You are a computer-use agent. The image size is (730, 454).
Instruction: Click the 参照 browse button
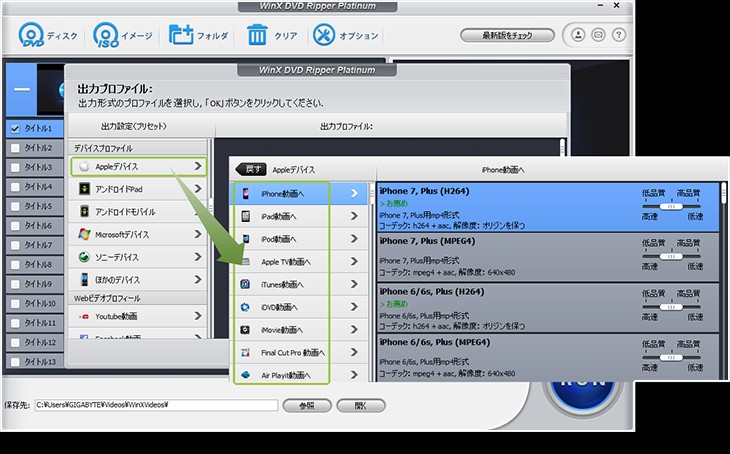(x=307, y=406)
